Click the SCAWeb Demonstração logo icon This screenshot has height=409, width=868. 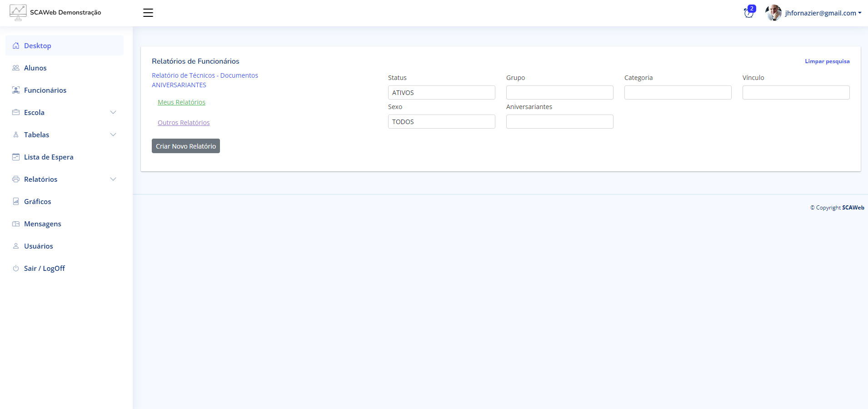click(18, 12)
